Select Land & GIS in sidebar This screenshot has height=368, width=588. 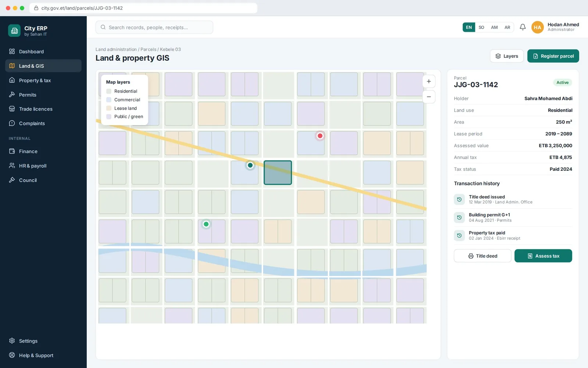tap(43, 66)
